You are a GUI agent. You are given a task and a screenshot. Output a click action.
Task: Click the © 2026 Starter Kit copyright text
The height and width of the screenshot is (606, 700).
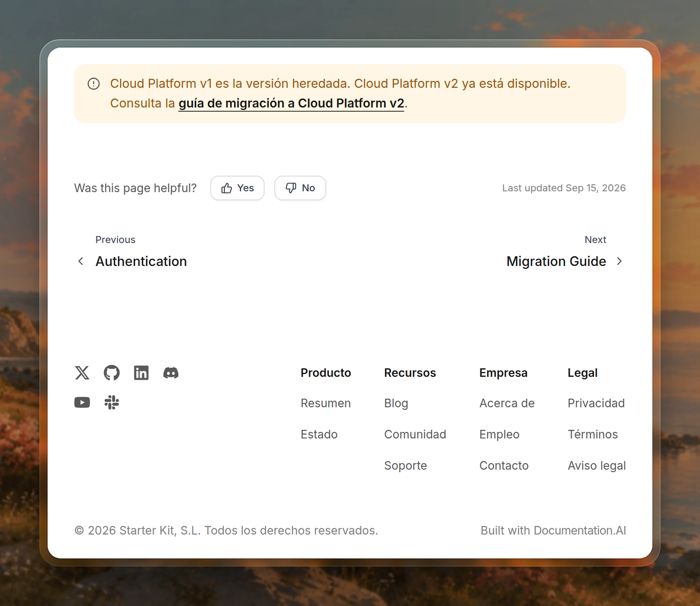pyautogui.click(x=226, y=530)
